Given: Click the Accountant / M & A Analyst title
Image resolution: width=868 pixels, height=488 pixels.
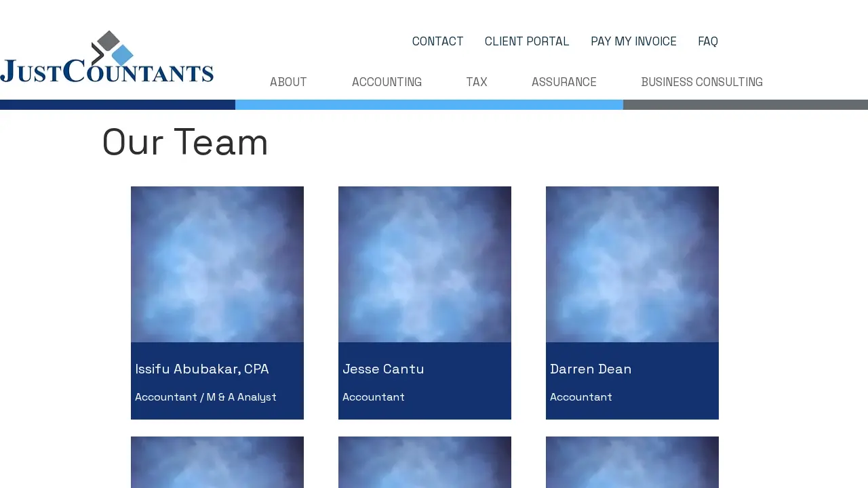Looking at the screenshot, I should click(x=205, y=397).
